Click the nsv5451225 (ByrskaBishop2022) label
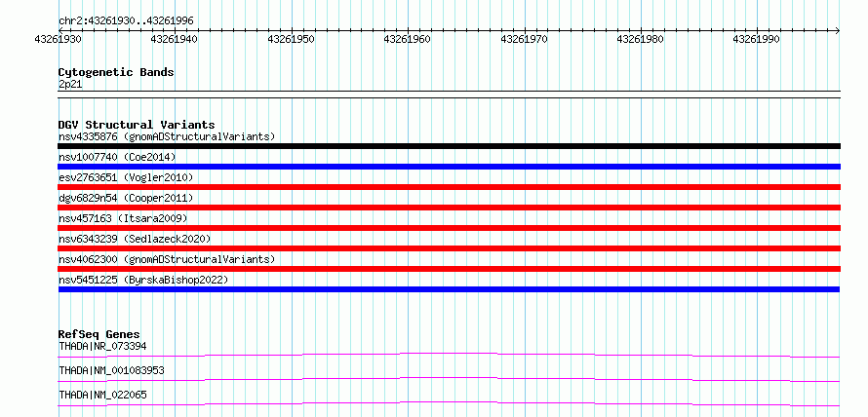868x417 pixels. click(x=143, y=280)
